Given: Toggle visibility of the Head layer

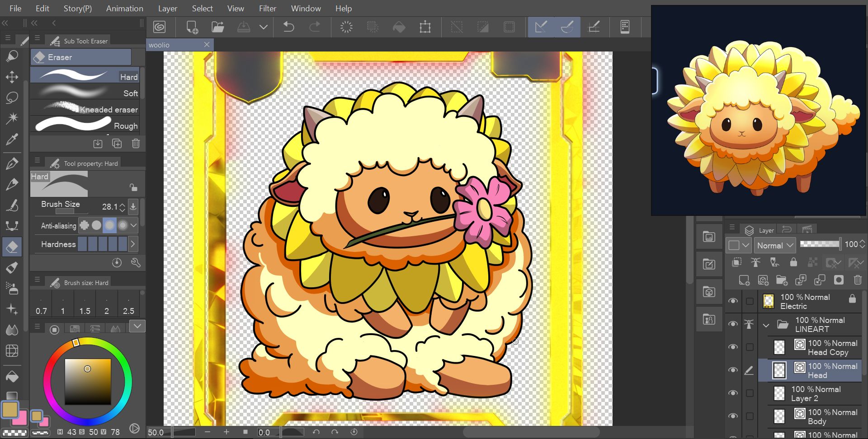Looking at the screenshot, I should pos(733,370).
